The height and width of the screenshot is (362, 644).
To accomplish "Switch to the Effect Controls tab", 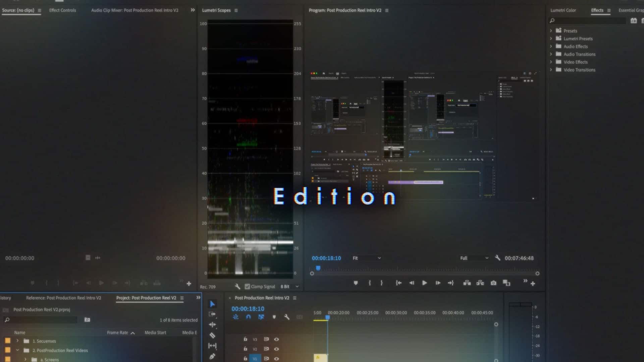I will click(62, 10).
